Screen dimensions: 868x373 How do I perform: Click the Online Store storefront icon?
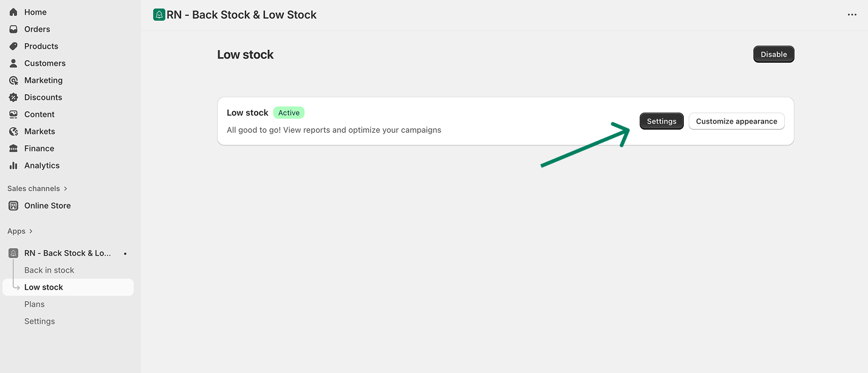point(13,206)
